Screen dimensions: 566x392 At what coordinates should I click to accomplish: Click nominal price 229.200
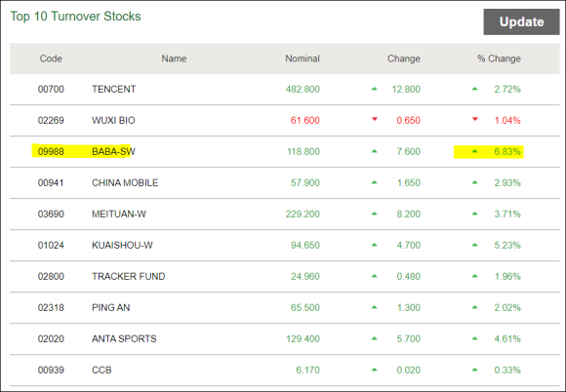303,214
